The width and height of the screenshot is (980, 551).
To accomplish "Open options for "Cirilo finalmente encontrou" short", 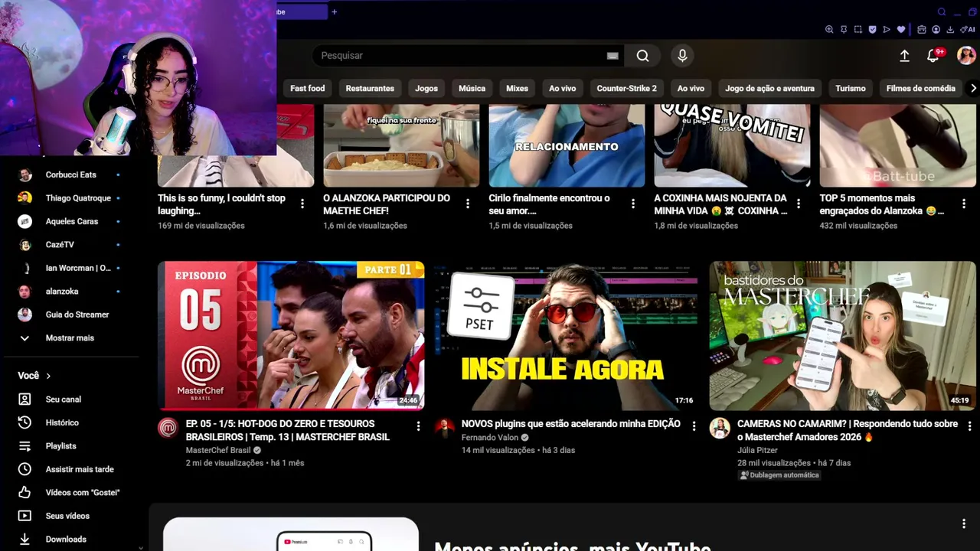I will point(633,204).
